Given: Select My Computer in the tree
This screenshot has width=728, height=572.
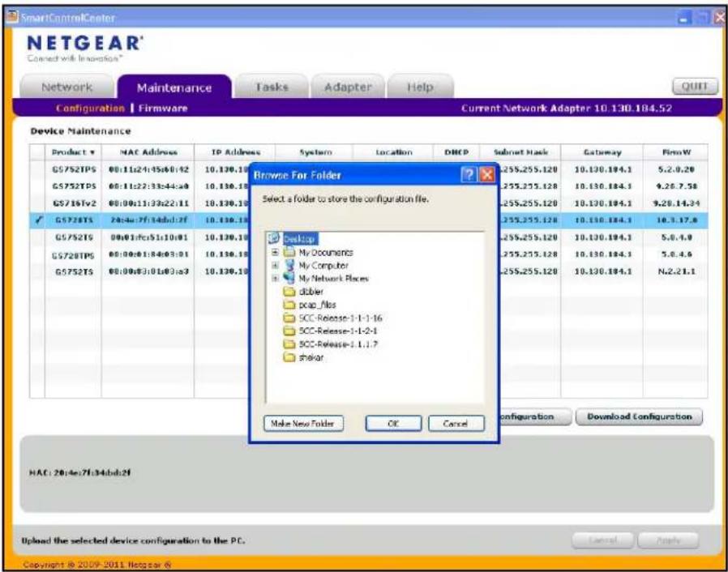Looking at the screenshot, I should tap(323, 266).
